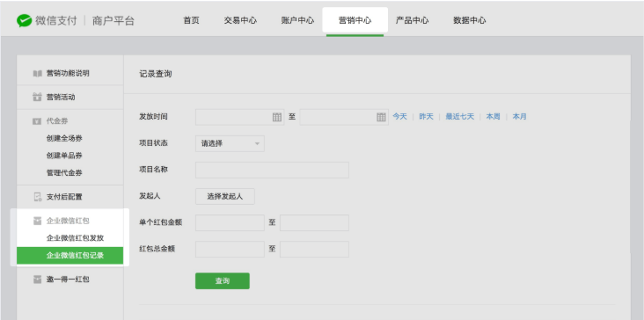The image size is (644, 320).
Task: Click the 单个红包金额 minimum field
Action: point(230,222)
